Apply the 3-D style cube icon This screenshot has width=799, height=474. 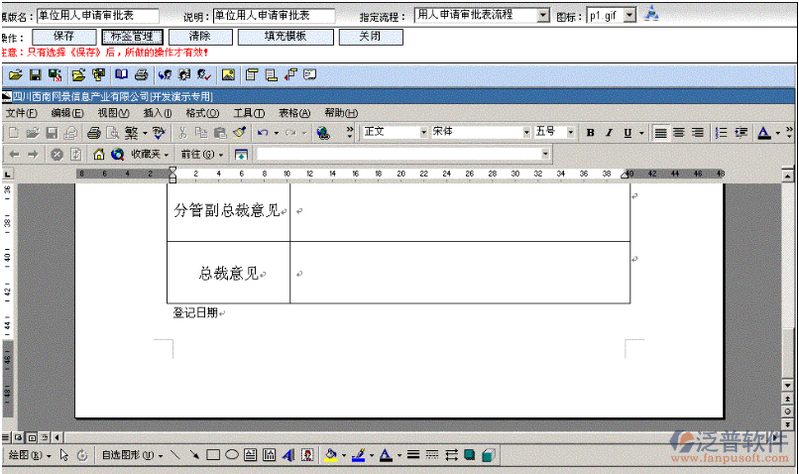pos(488,455)
